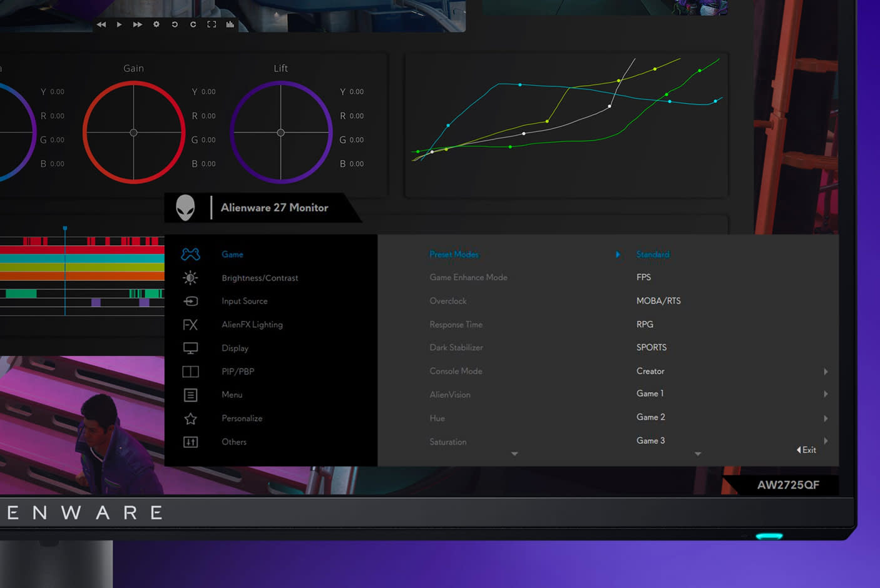Open the Input Source menu item
Screen dimensions: 880x588
(244, 301)
